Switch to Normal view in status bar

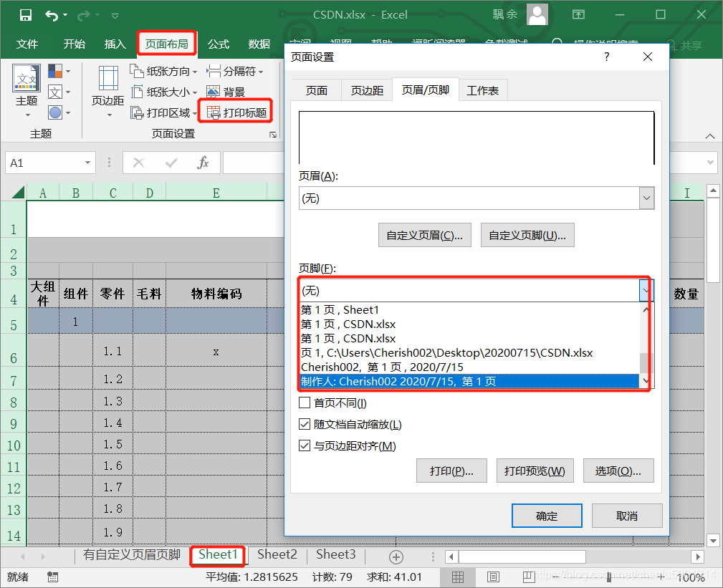458,577
